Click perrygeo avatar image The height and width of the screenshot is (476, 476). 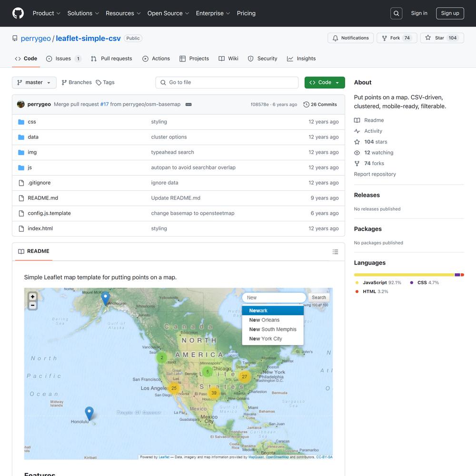tap(21, 104)
